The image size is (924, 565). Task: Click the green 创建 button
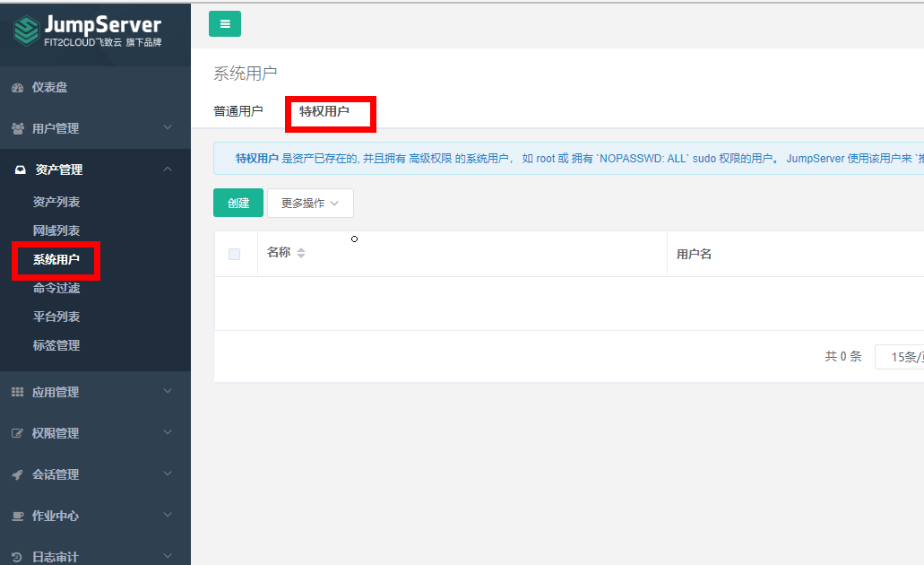[238, 203]
